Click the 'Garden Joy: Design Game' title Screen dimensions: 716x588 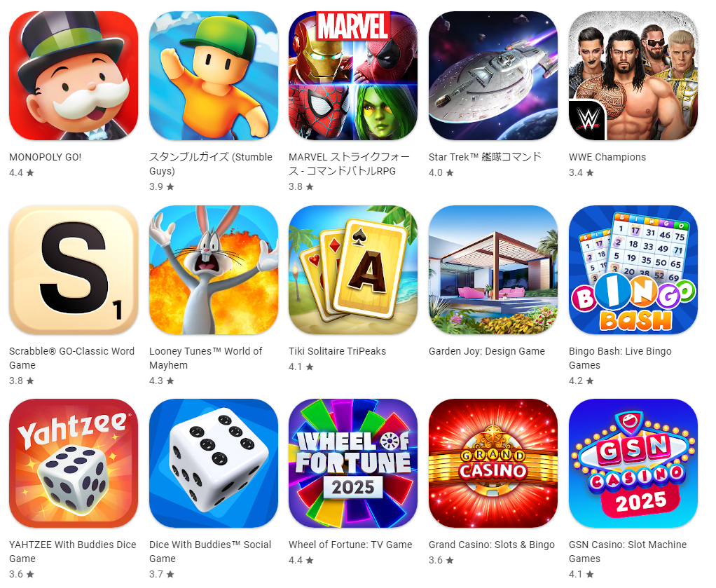click(x=487, y=351)
